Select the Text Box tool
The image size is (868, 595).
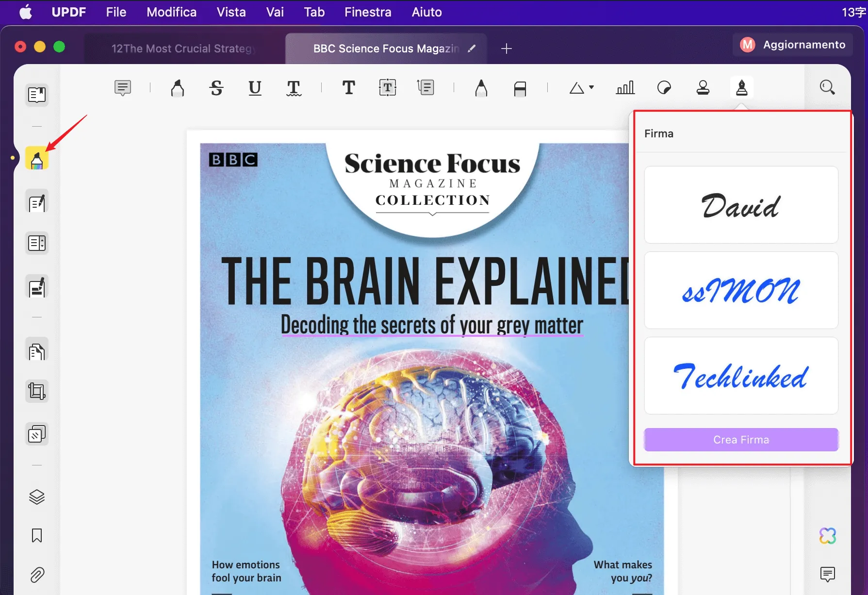(387, 88)
